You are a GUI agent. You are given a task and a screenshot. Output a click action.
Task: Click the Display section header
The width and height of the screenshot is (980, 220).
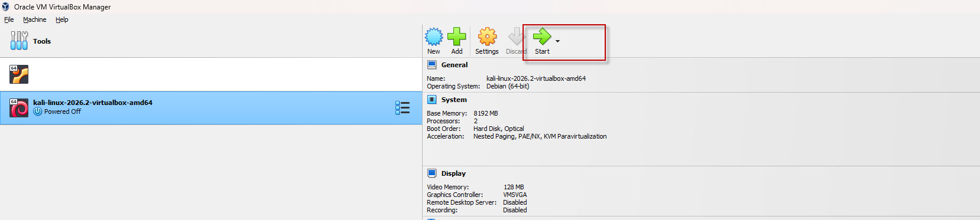pyautogui.click(x=453, y=173)
